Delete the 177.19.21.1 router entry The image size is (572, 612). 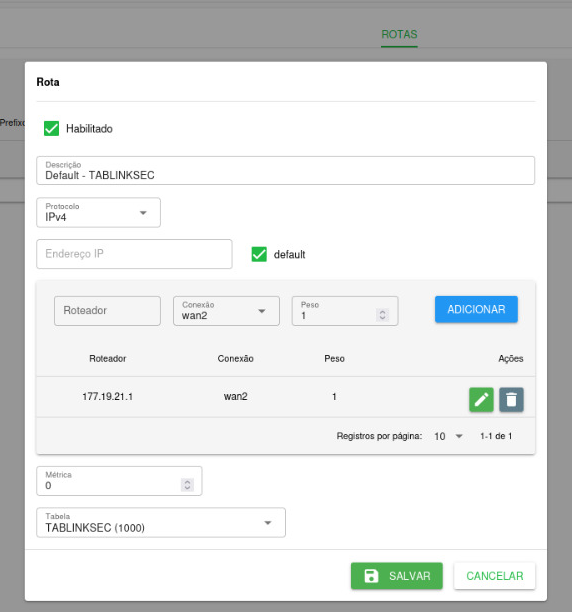pos(511,399)
